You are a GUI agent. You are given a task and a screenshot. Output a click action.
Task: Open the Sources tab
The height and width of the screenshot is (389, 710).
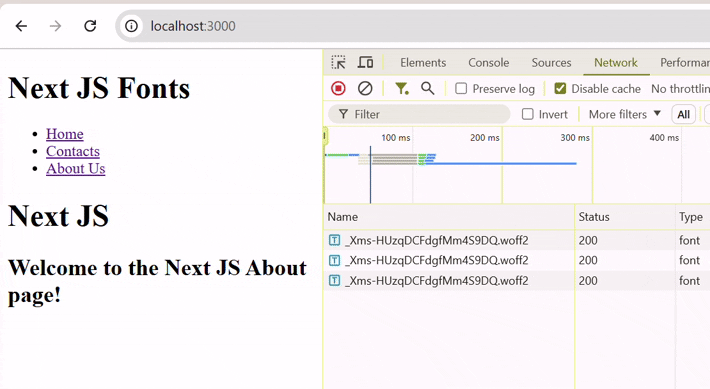(x=551, y=62)
